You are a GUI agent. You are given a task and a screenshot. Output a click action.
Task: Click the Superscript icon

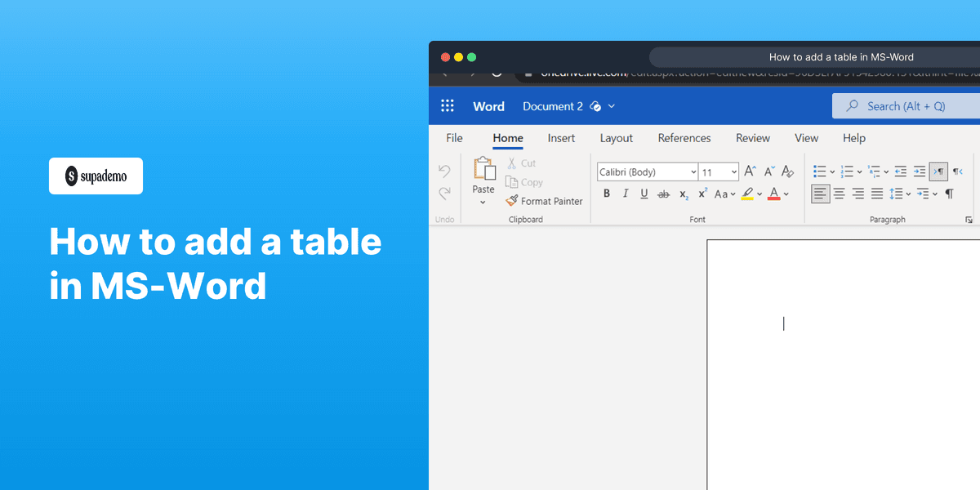(702, 194)
